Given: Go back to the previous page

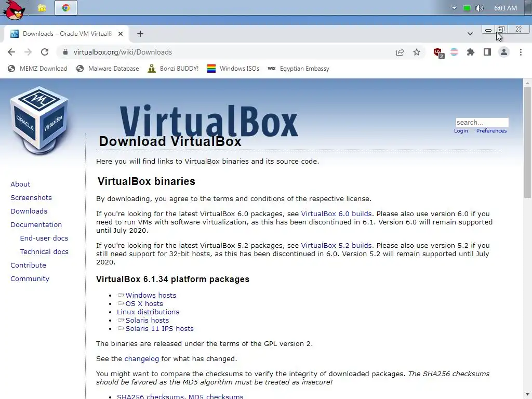Looking at the screenshot, I should pyautogui.click(x=11, y=52).
